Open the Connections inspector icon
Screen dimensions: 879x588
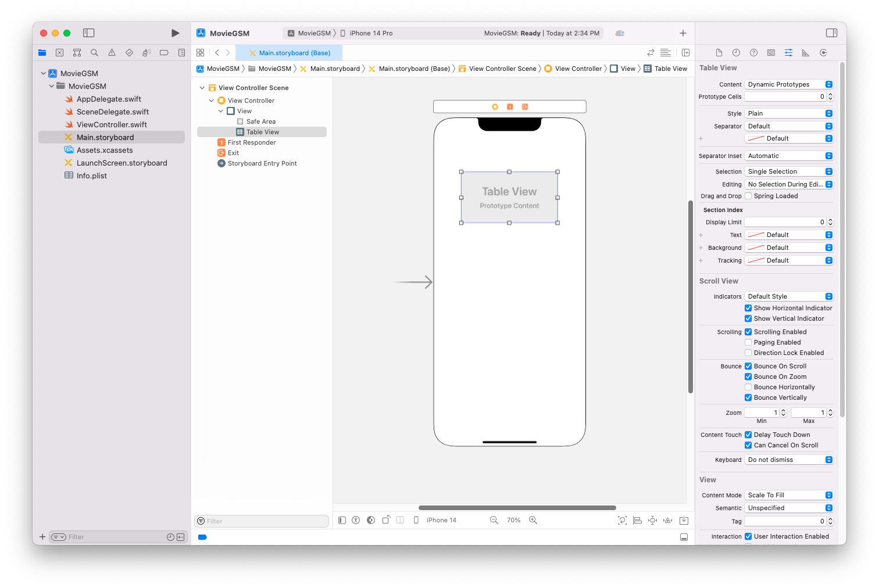point(823,53)
